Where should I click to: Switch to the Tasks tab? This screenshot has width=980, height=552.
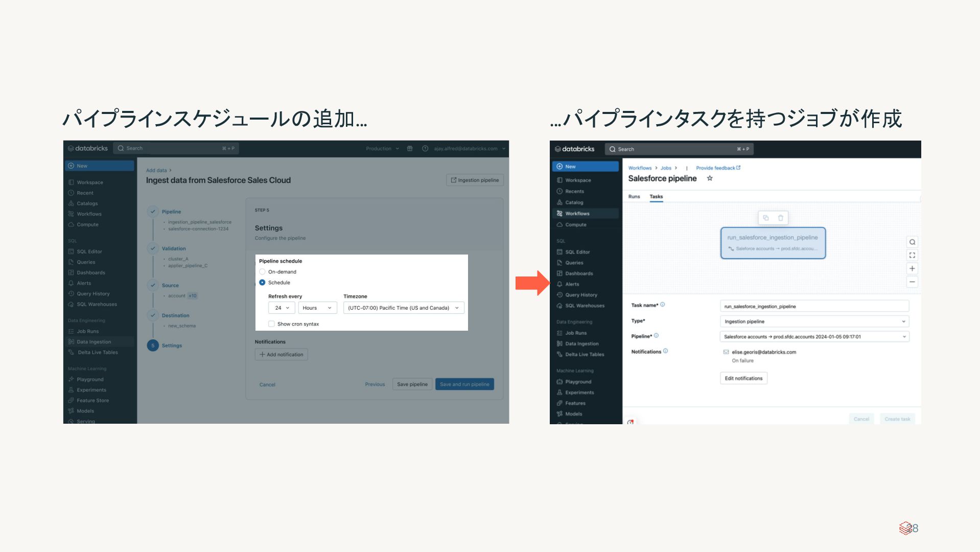[x=656, y=197]
